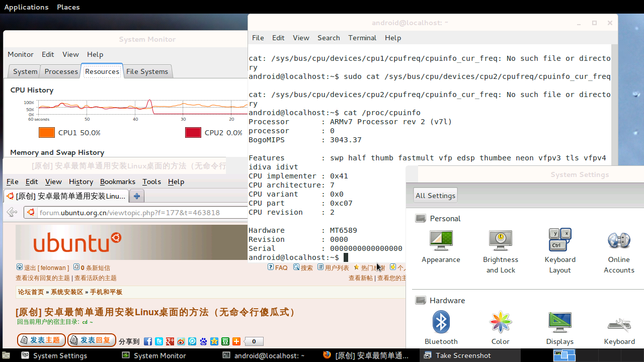Click the FAQ icon link on forum
Viewport: 644px width, 362px height.
pyautogui.click(x=271, y=267)
